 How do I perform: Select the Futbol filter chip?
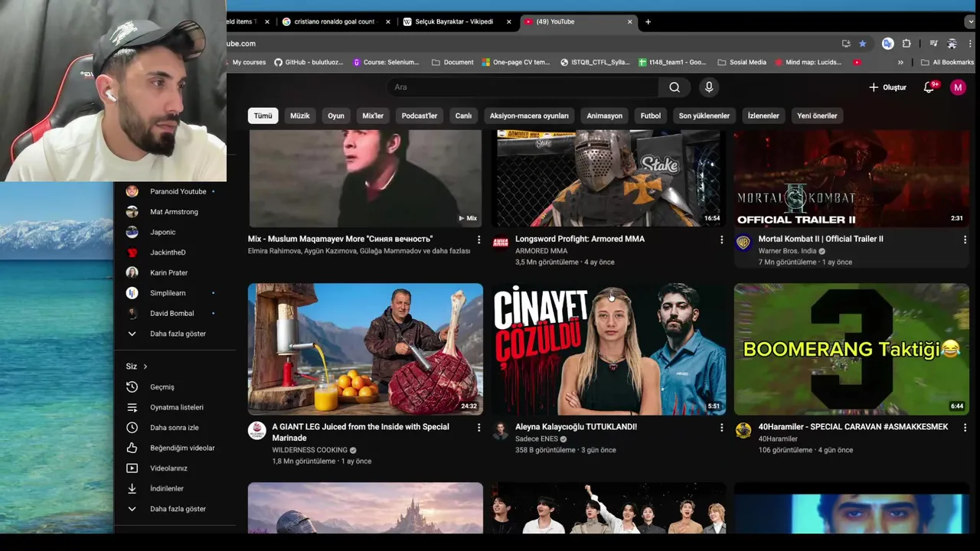click(651, 116)
